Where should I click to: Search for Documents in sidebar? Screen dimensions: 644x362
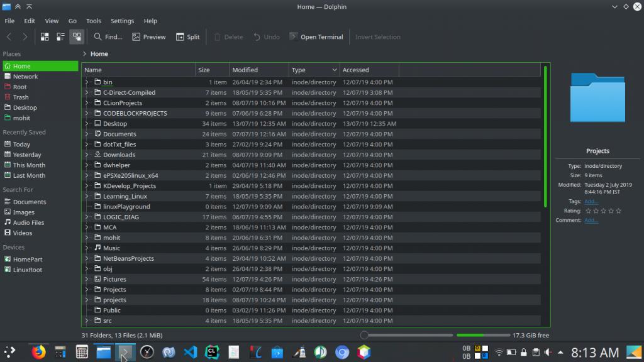40,202
